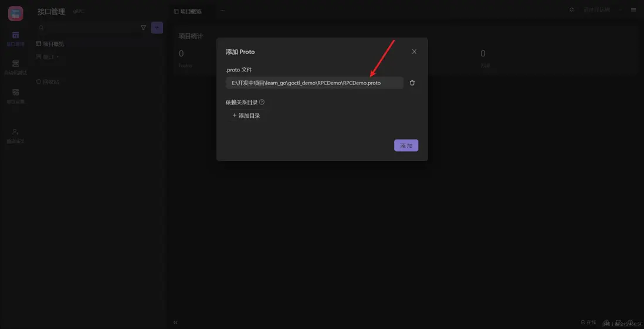Collapse the sidebar with double-chevron icon
Image resolution: width=644 pixels, height=329 pixels.
tap(175, 323)
